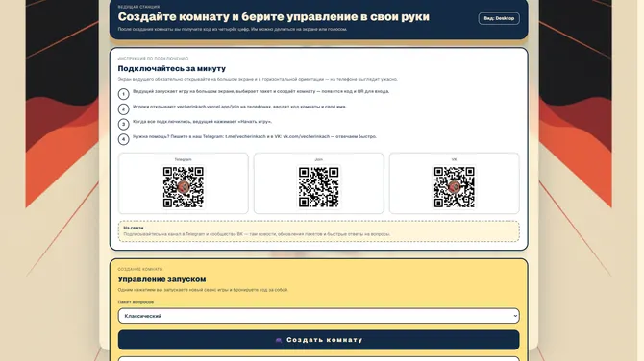
Task: Click the step 3 number circle
Action: pyautogui.click(x=124, y=124)
